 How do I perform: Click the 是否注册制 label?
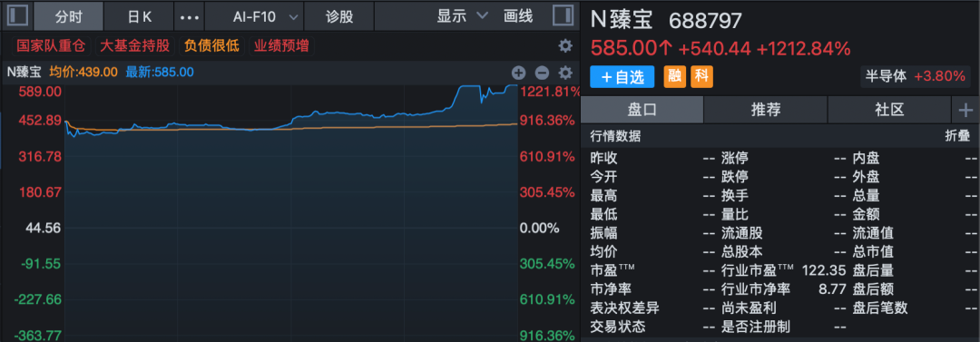755,327
